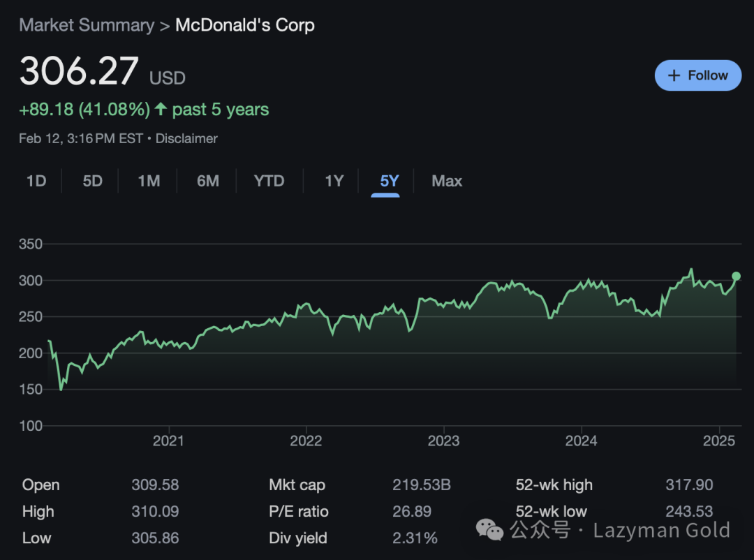754x560 pixels.
Task: Select the 1M range tab
Action: coord(149,181)
